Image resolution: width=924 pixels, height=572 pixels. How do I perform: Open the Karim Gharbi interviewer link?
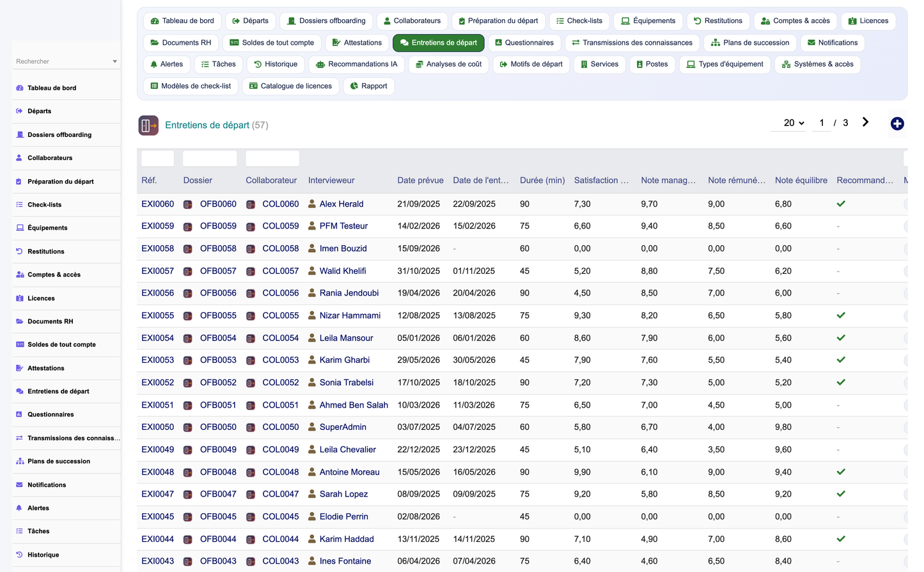(345, 360)
